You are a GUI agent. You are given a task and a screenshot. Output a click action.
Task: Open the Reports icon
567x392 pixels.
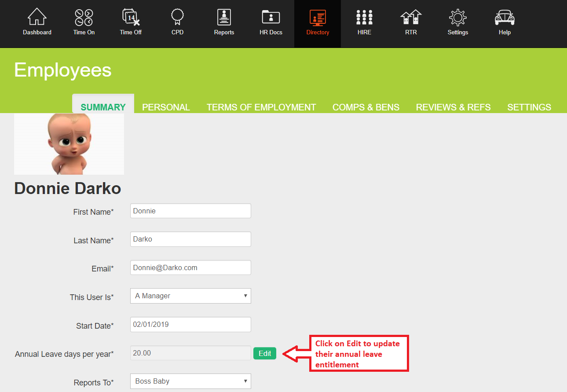tap(224, 18)
